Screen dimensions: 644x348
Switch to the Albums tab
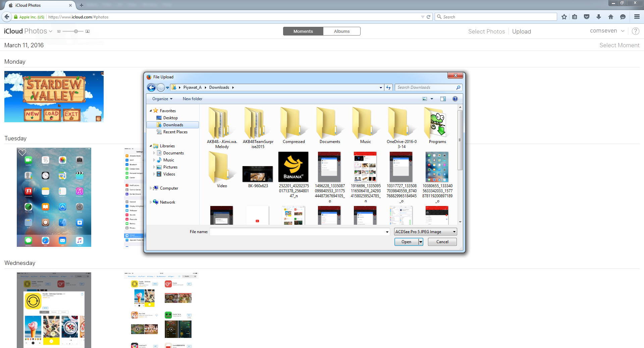(342, 31)
